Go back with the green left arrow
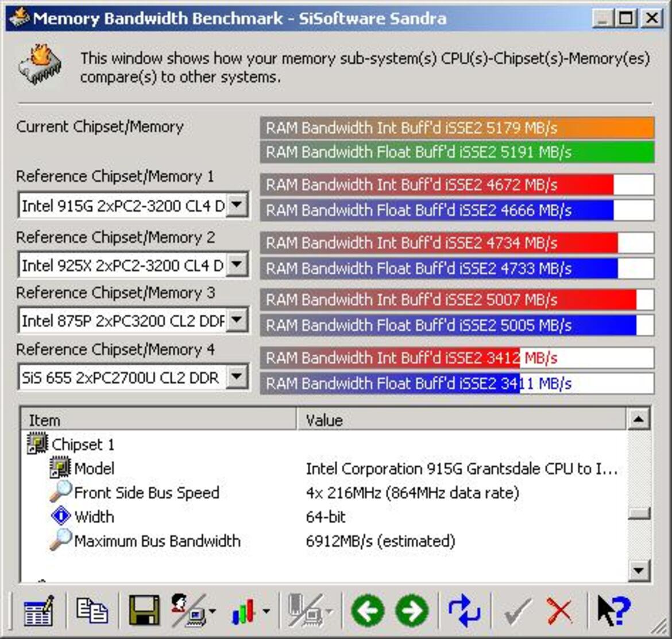672x639 pixels. 368,611
